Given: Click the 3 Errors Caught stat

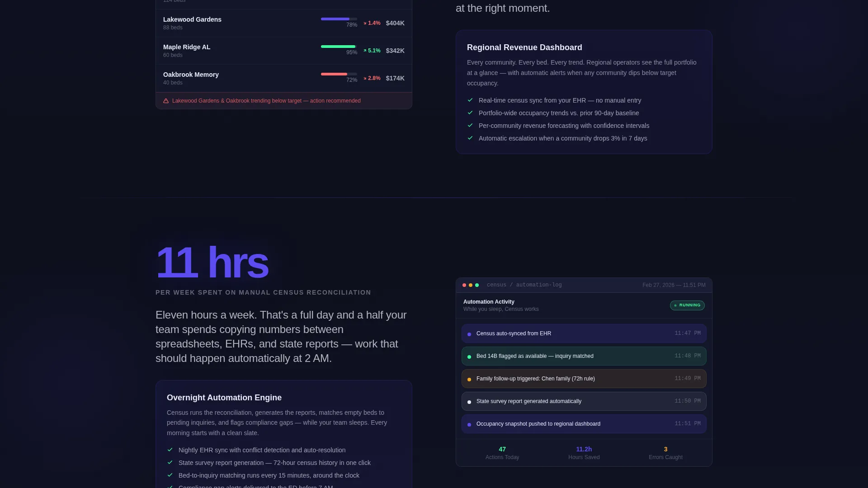Looking at the screenshot, I should coord(665,453).
